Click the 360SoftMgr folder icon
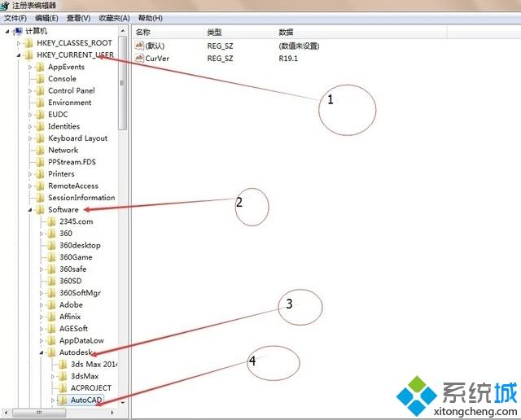Image resolution: width=521 pixels, height=420 pixels. (x=51, y=293)
